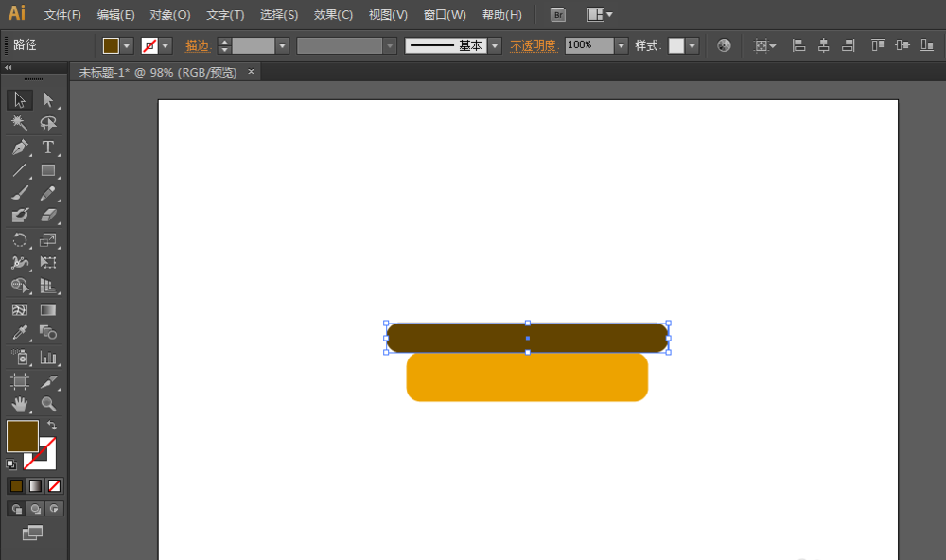Open the align-to options dropdown
946x560 pixels.
765,45
